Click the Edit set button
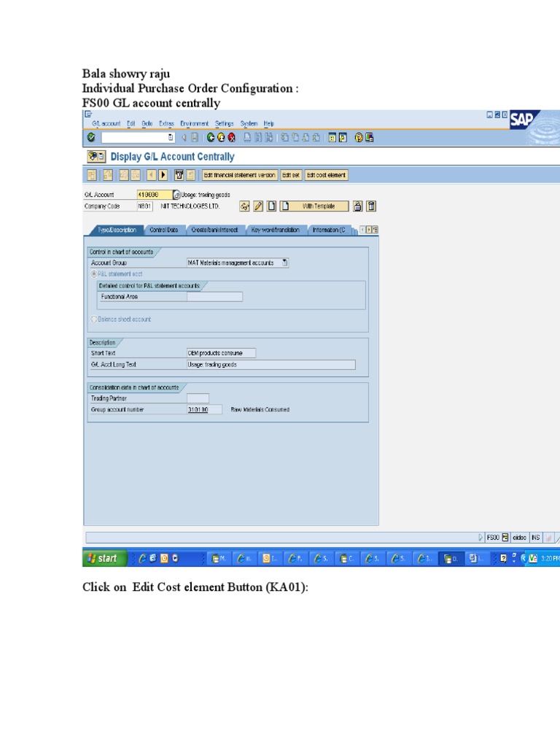 click(290, 175)
